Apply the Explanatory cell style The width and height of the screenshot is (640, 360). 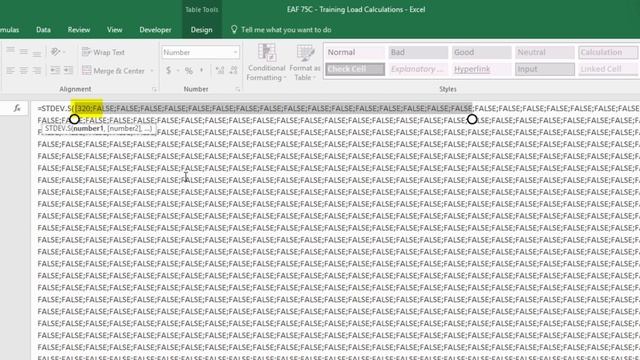(418, 69)
